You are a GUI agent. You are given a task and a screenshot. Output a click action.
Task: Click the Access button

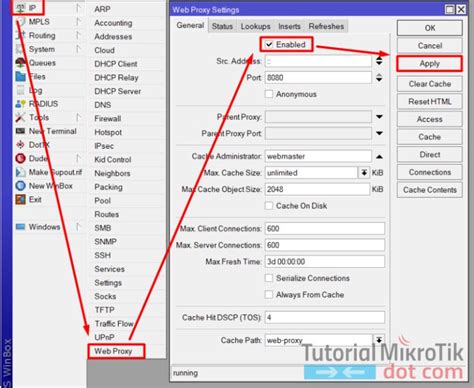pyautogui.click(x=430, y=119)
